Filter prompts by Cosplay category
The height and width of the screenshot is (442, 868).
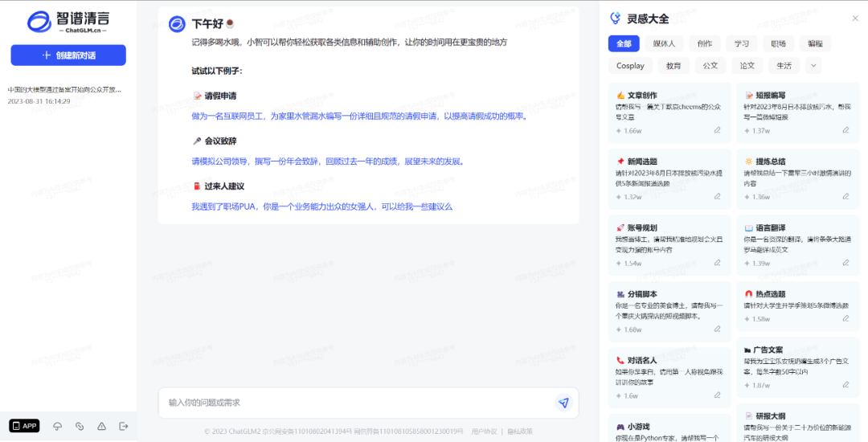[x=630, y=66]
